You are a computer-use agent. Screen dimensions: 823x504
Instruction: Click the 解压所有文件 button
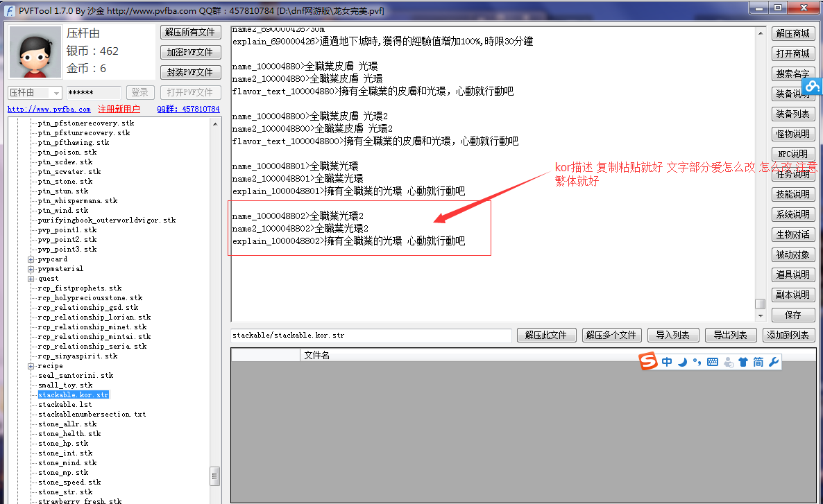pyautogui.click(x=190, y=33)
